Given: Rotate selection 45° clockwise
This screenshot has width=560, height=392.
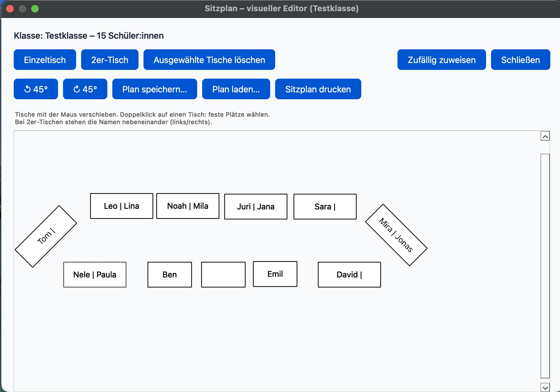Looking at the screenshot, I should point(85,89).
